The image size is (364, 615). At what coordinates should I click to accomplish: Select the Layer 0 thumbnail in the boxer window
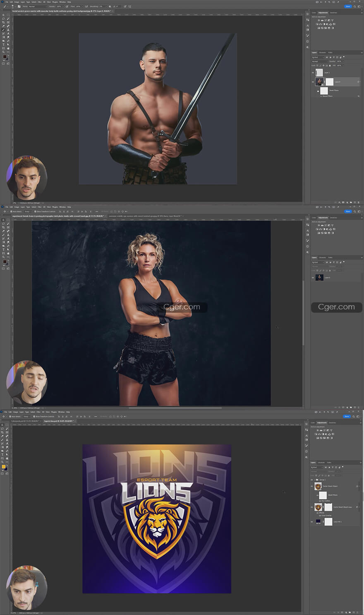[319, 277]
